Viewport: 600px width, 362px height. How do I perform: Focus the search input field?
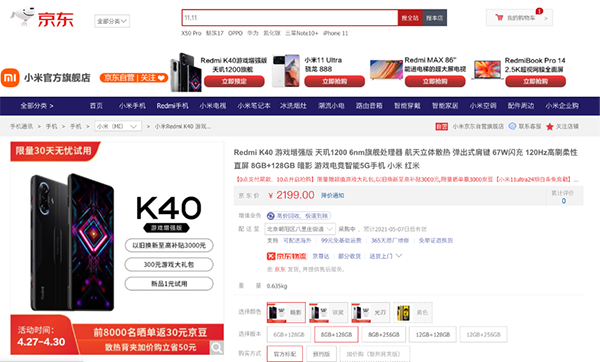(x=290, y=18)
